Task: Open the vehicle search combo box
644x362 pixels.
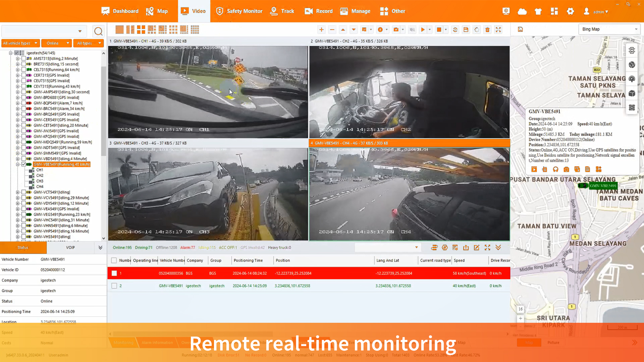Action: click(44, 31)
